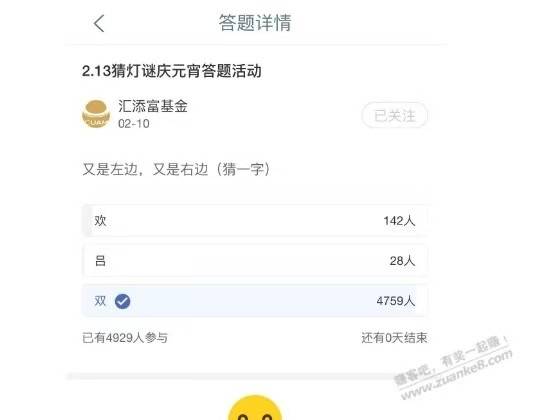Tap the blue checkmark next to 双
537x420 pixels.
[x=122, y=301]
